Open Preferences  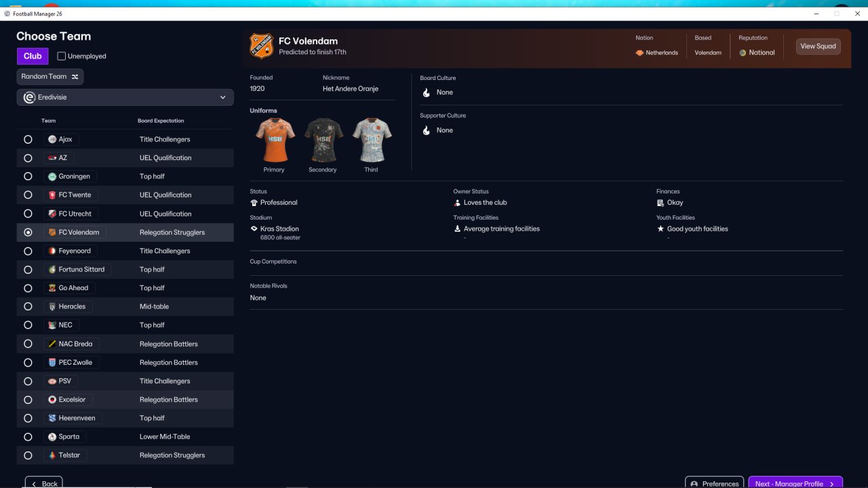[x=714, y=482]
